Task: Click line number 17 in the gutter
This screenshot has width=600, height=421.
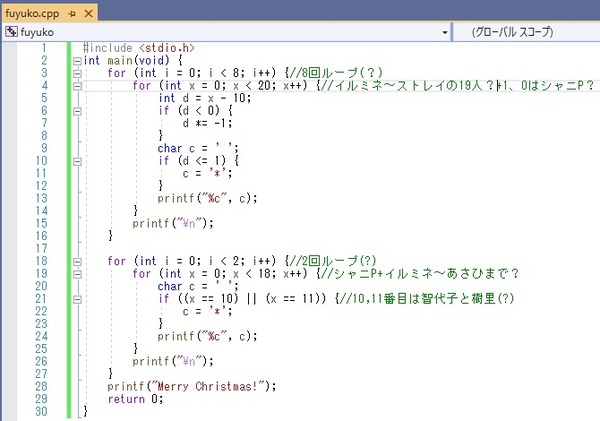Action: click(42, 249)
